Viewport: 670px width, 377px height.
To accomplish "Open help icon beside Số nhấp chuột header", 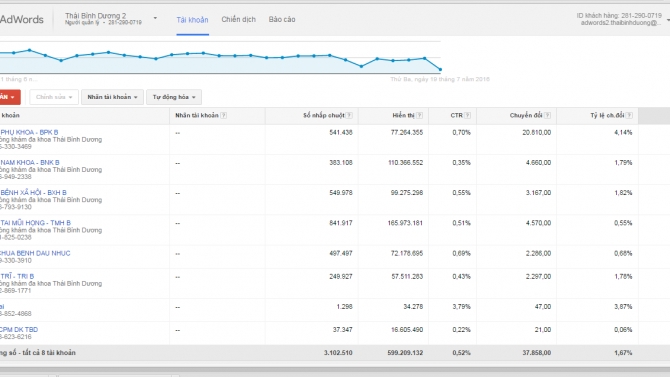I will tap(349, 115).
